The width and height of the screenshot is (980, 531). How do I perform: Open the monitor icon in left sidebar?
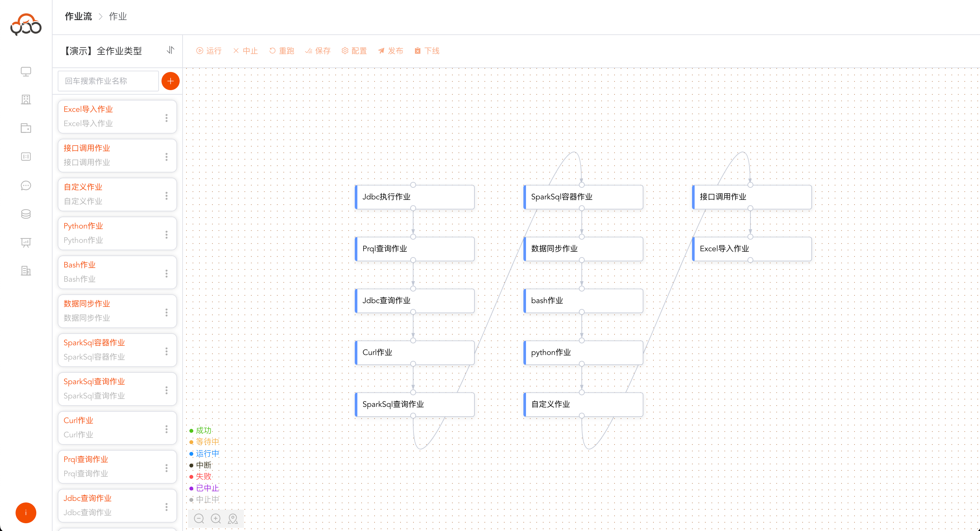pos(26,72)
